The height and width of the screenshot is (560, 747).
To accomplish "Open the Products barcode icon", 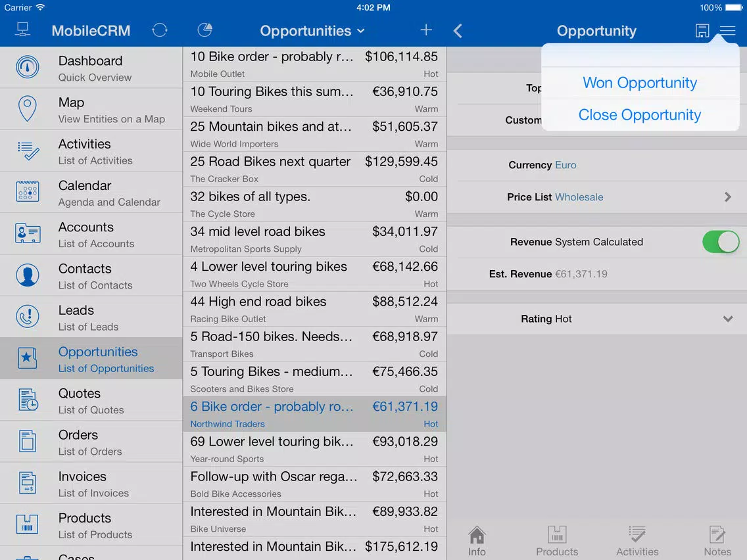I will [x=27, y=524].
